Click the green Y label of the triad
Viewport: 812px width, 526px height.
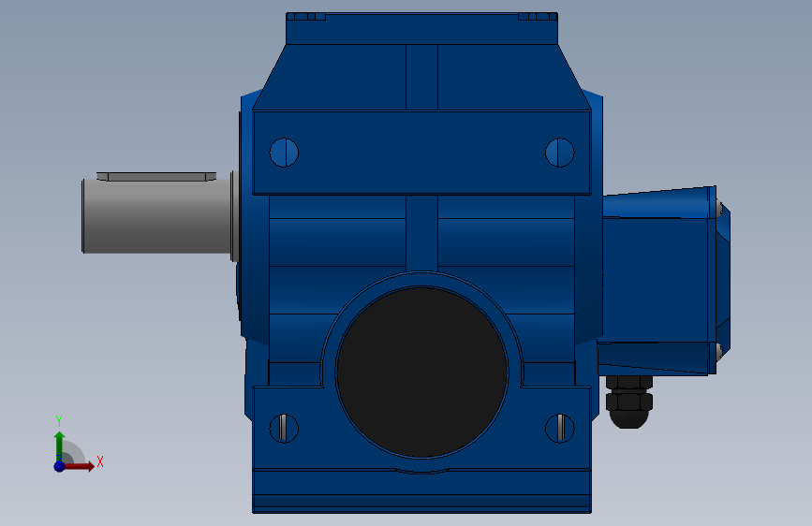point(59,421)
